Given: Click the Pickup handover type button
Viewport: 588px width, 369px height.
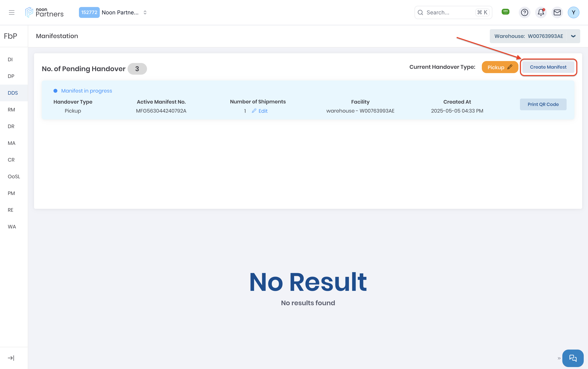Looking at the screenshot, I should [x=500, y=67].
